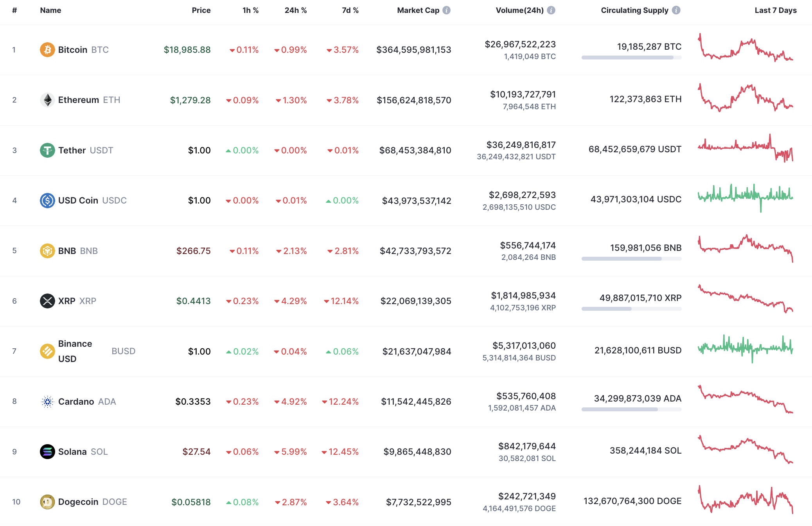Image resolution: width=812 pixels, height=526 pixels.
Task: Click the Binance USD logo
Action: (47, 351)
